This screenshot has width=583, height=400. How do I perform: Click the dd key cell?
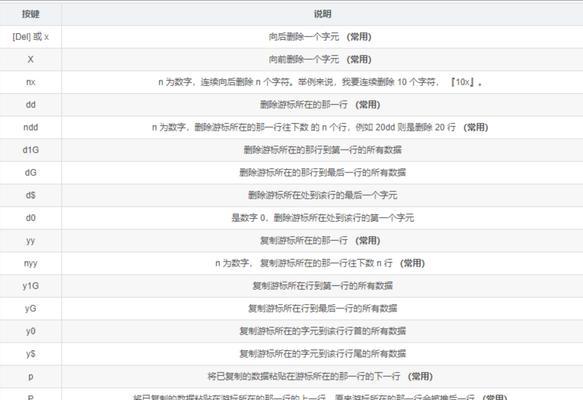pyautogui.click(x=30, y=105)
